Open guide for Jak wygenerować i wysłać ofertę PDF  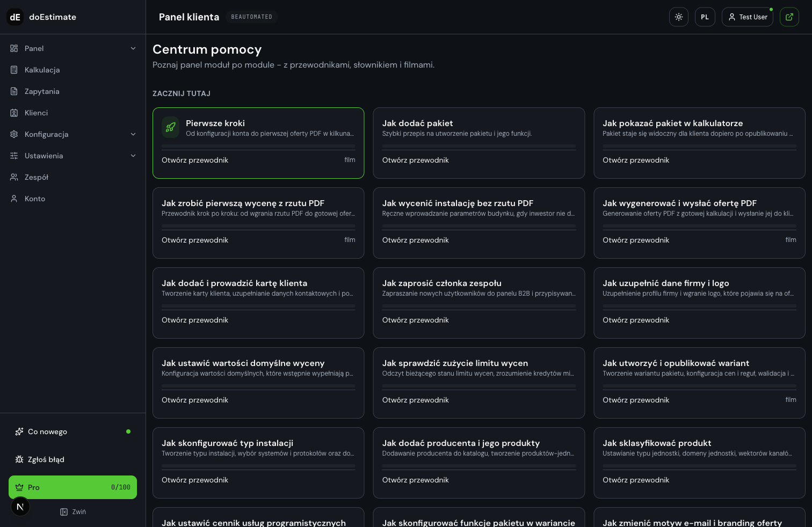636,240
